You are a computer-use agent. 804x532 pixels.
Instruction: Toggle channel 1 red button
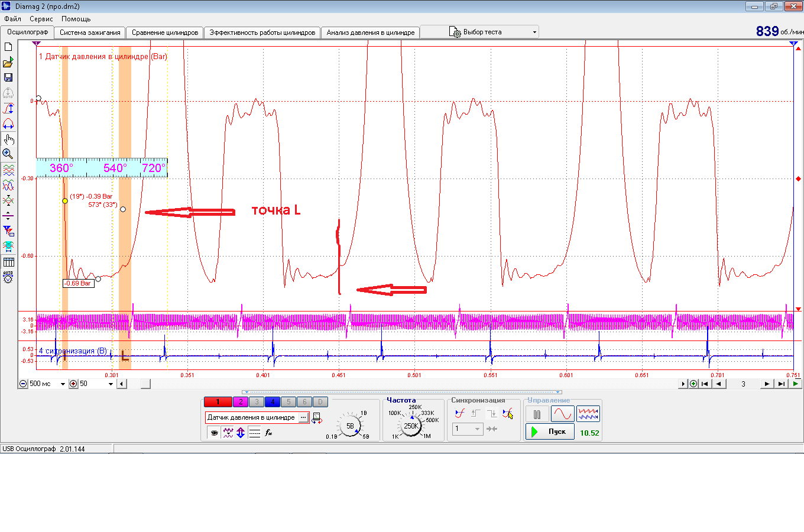pyautogui.click(x=218, y=402)
